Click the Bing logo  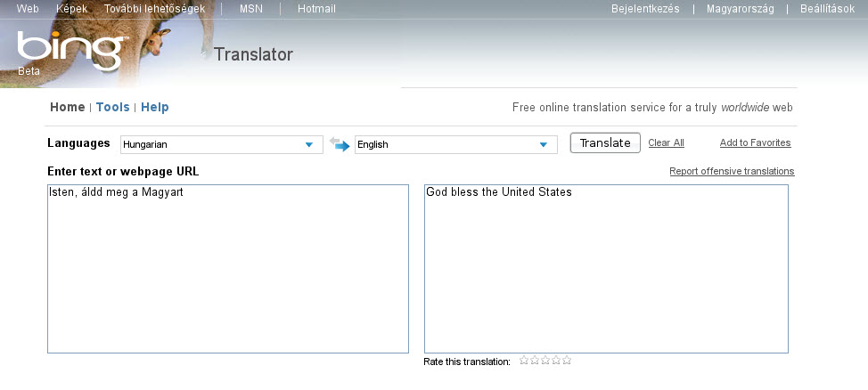point(72,51)
